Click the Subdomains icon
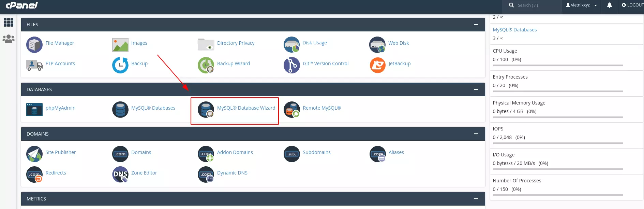 [292, 154]
